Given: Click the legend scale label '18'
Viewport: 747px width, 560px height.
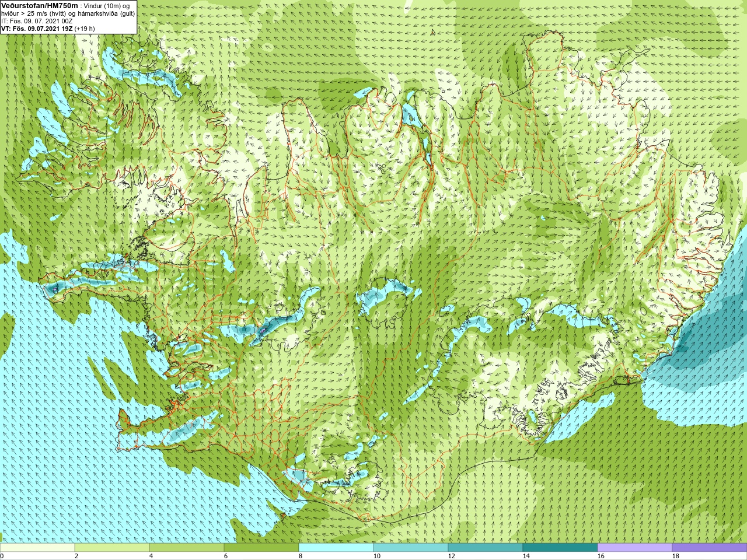Looking at the screenshot, I should 675,556.
